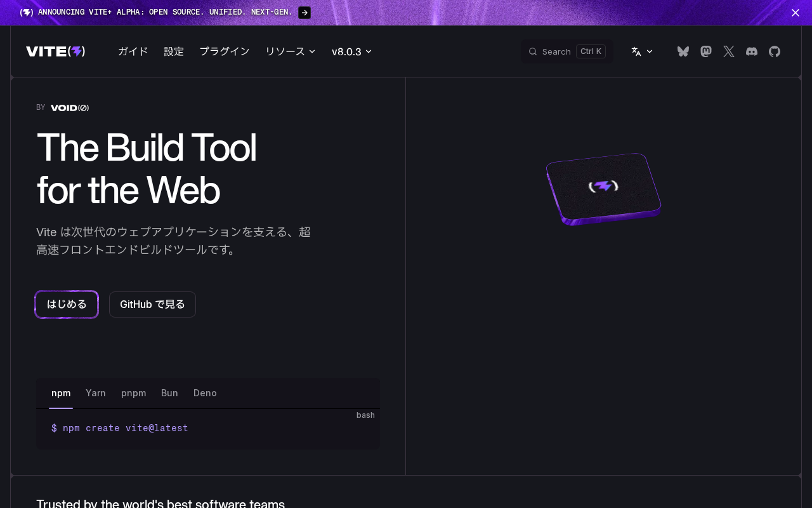This screenshot has width=812, height=508.
Task: Open the language translation selector
Action: [641, 51]
